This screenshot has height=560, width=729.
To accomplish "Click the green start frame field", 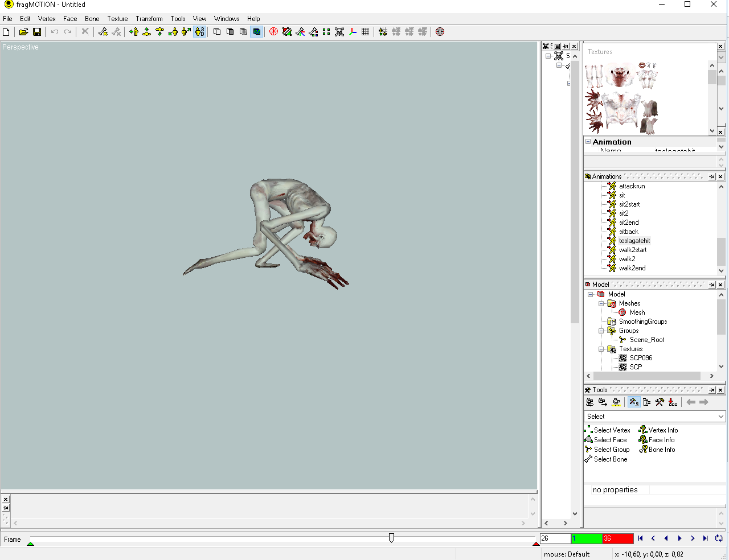I will pos(587,538).
